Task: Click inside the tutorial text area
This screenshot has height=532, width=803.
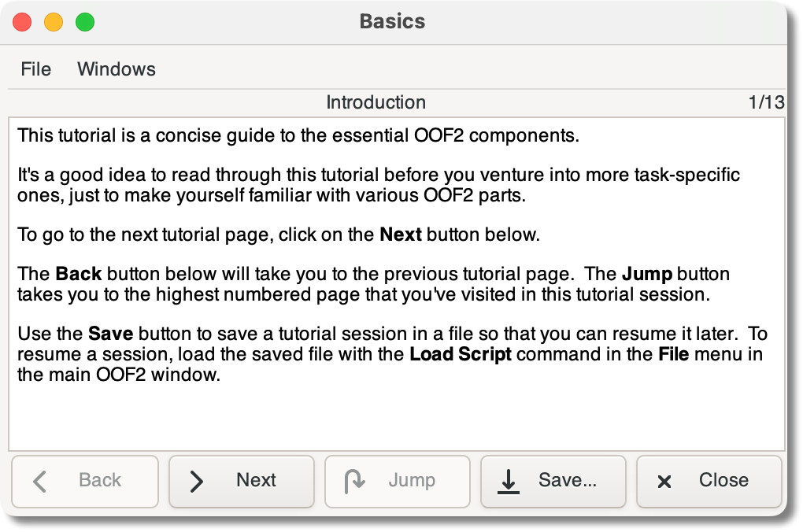Action: [394, 283]
